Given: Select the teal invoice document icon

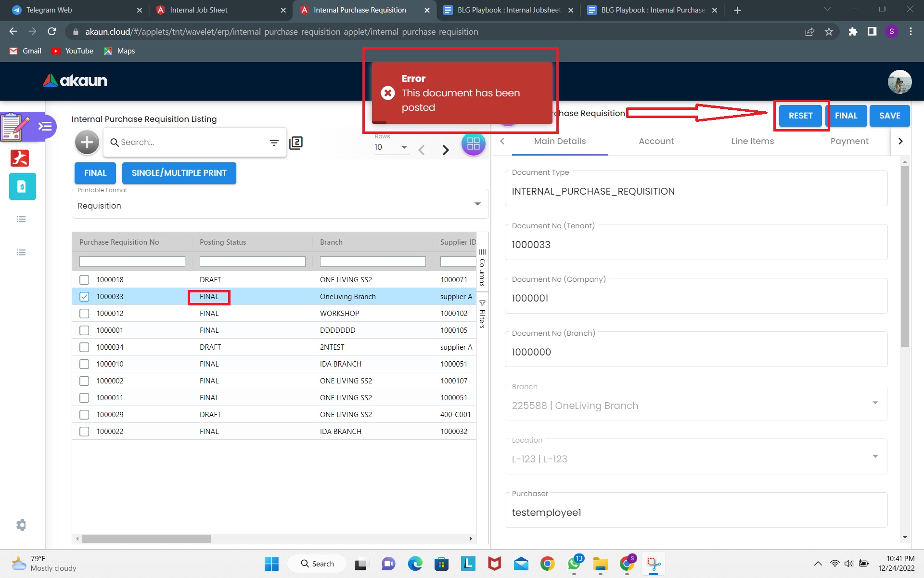Looking at the screenshot, I should point(22,186).
